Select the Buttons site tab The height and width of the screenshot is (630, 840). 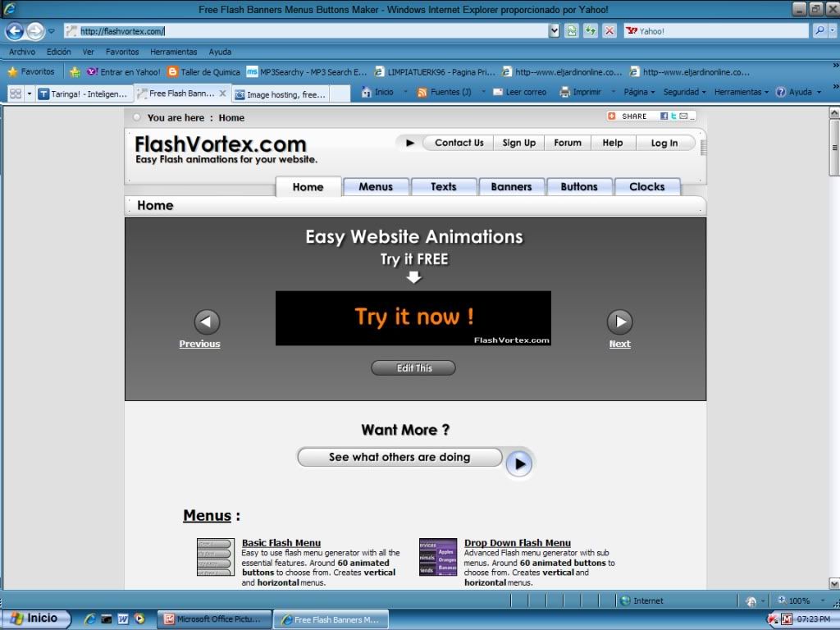tap(579, 187)
